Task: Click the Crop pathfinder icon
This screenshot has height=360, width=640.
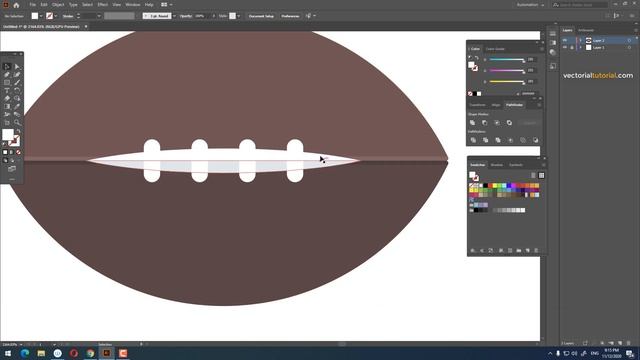Action: [x=510, y=140]
